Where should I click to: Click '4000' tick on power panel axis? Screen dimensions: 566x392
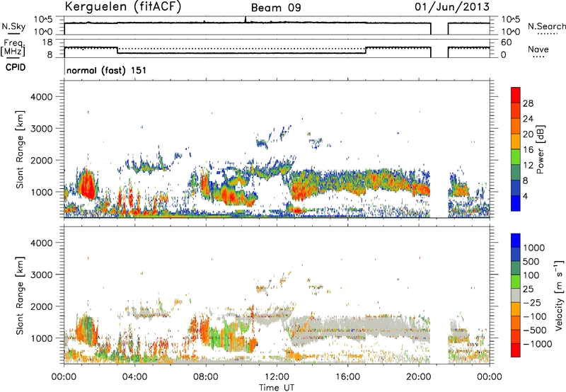(x=42, y=97)
